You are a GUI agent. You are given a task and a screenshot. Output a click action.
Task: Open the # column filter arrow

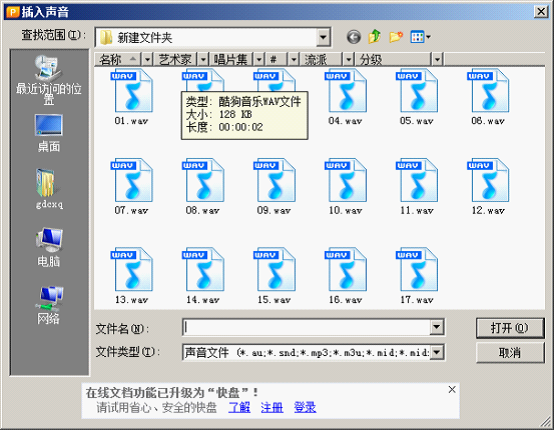294,59
